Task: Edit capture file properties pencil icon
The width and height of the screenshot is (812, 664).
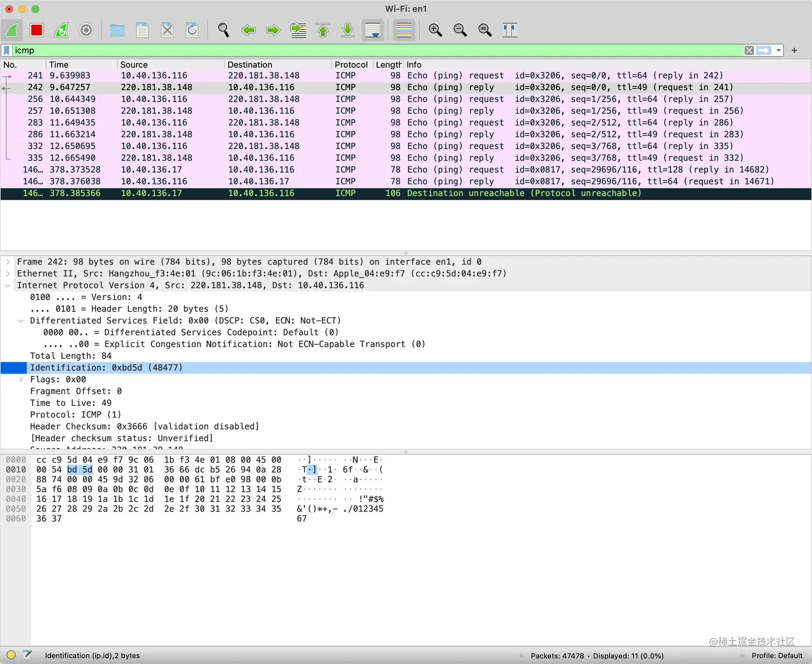Action: pyautogui.click(x=27, y=655)
